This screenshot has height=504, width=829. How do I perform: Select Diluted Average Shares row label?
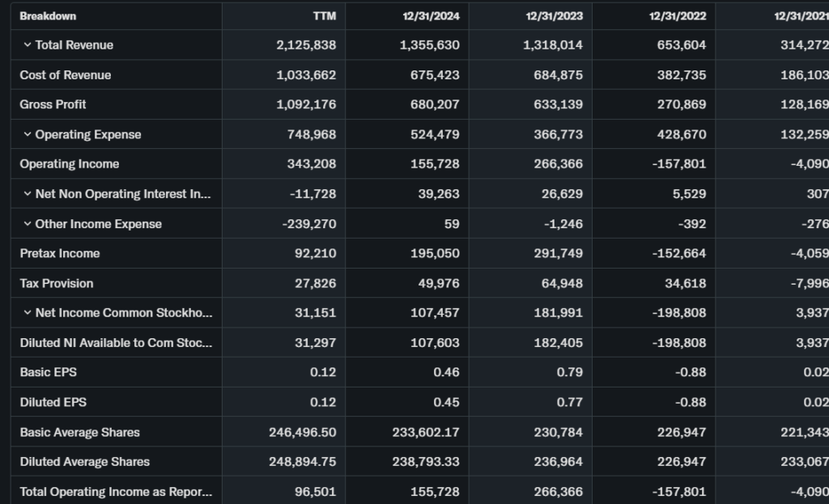(85, 462)
